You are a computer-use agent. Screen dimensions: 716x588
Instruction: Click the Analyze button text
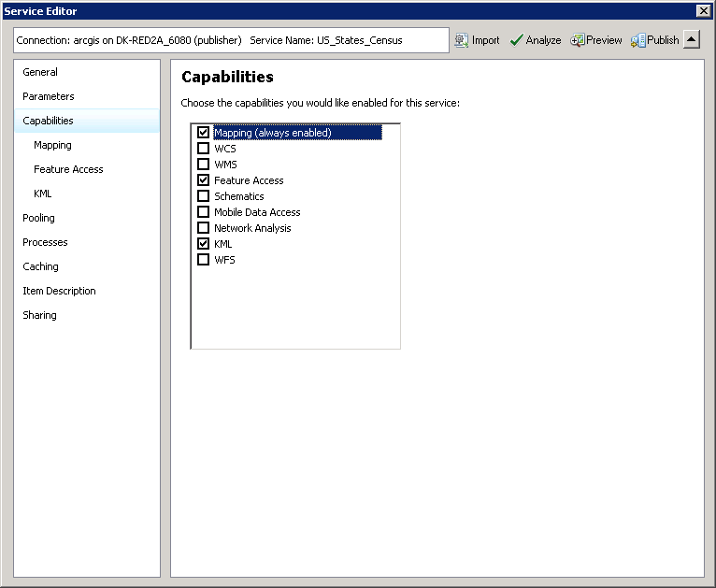[x=543, y=40]
